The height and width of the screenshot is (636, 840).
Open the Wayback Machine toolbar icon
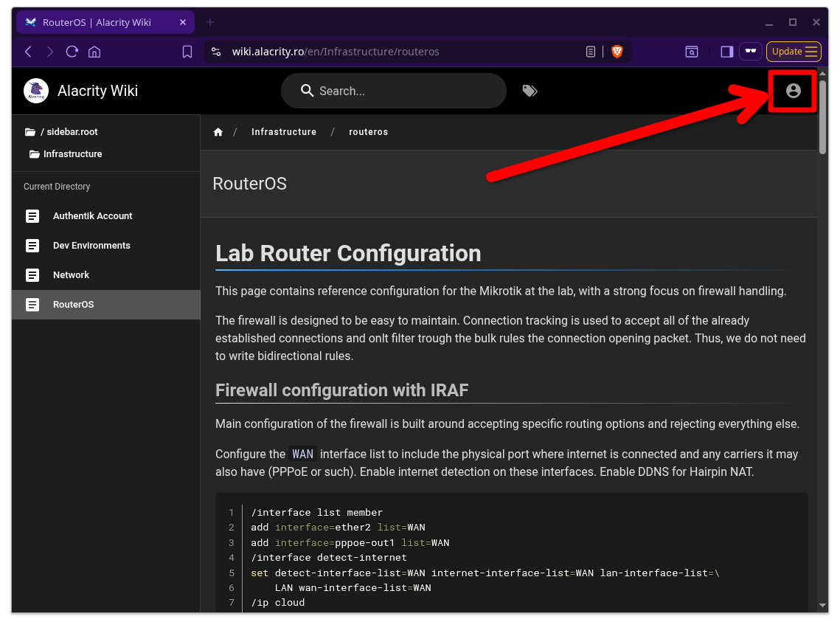[x=692, y=52]
